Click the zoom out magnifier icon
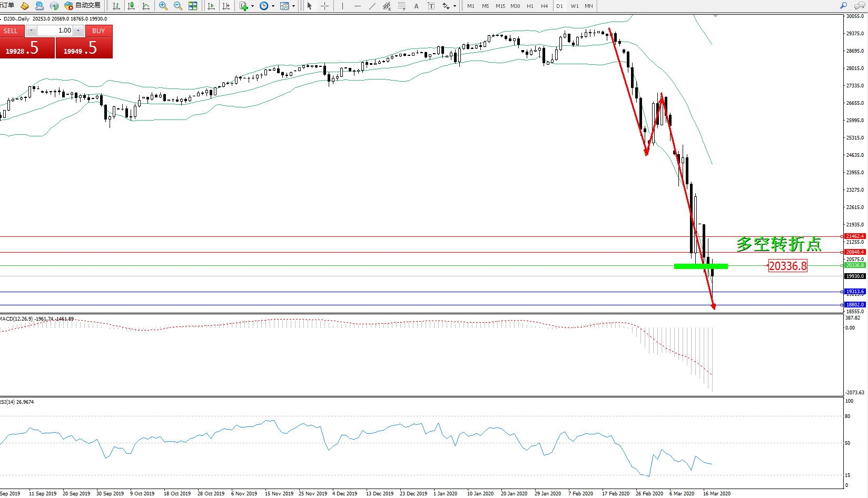 (x=178, y=6)
